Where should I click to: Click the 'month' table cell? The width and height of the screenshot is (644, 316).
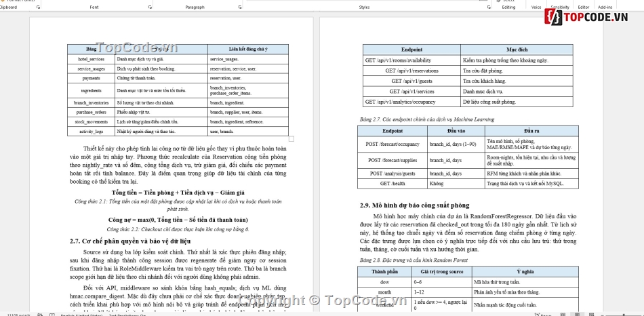click(x=385, y=292)
